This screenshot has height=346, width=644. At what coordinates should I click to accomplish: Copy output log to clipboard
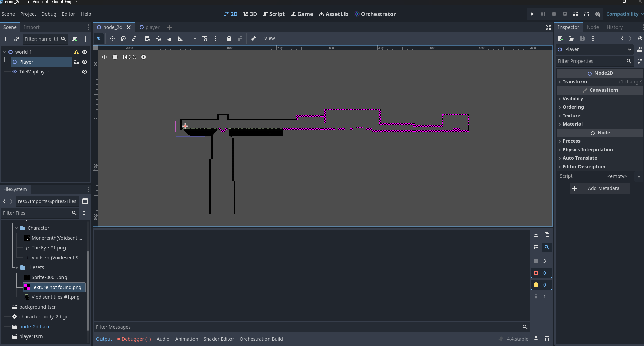[547, 235]
